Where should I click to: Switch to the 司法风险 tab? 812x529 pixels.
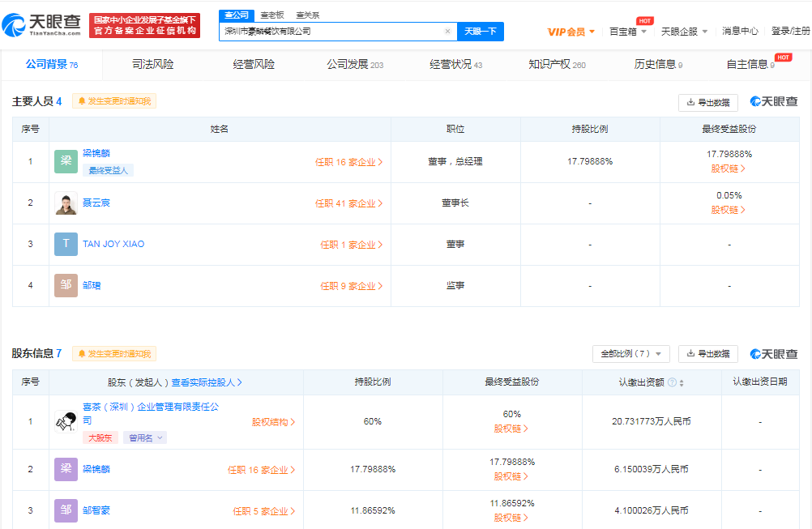coord(152,64)
